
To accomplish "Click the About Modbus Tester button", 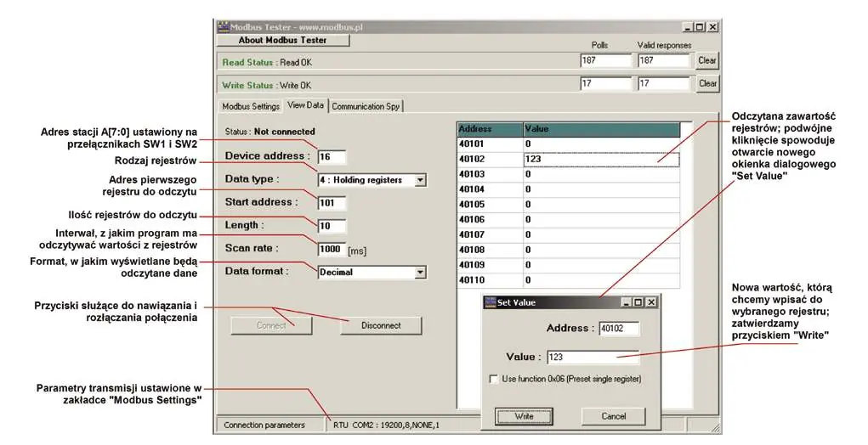I will coord(282,41).
